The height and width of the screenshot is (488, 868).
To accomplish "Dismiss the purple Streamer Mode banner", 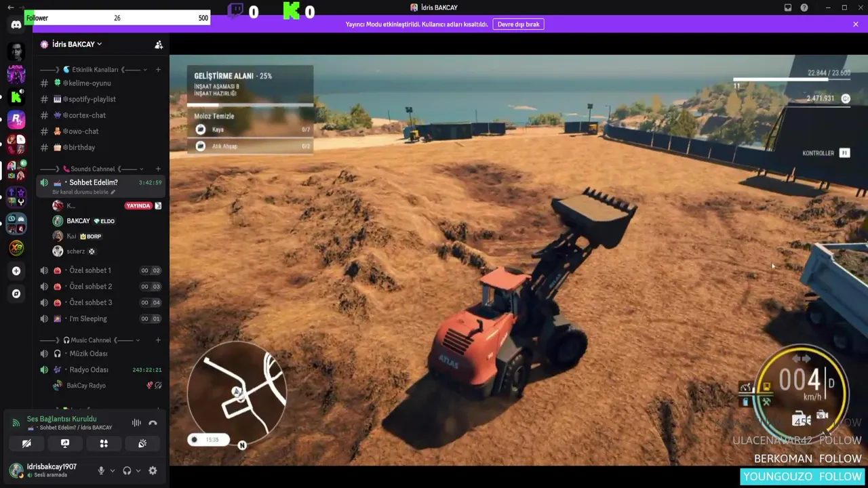I will (x=856, y=24).
